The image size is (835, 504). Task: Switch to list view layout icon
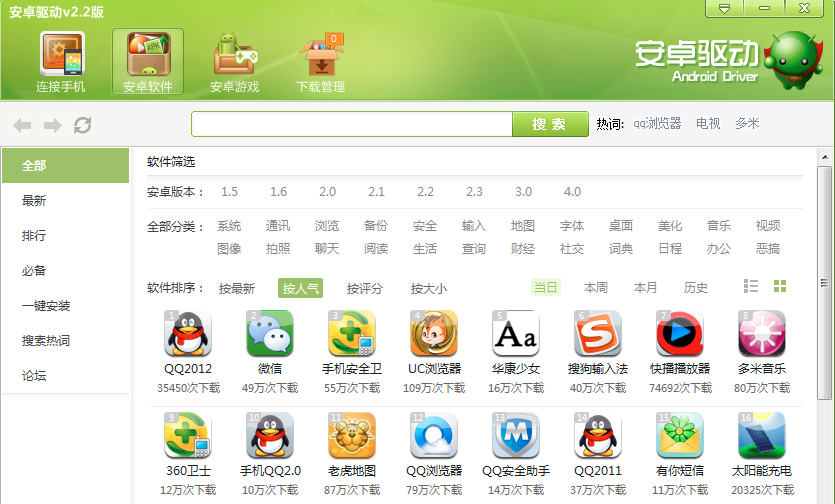point(751,287)
